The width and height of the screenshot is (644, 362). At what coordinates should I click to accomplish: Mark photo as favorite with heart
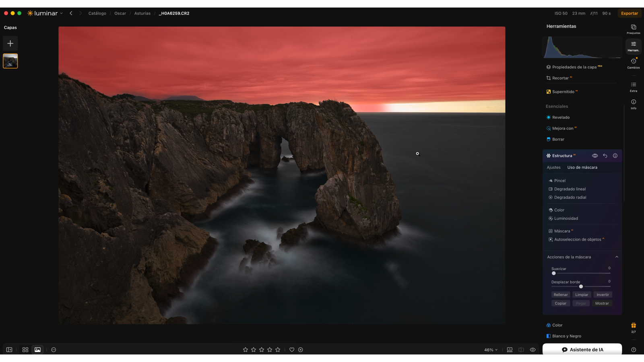click(292, 350)
